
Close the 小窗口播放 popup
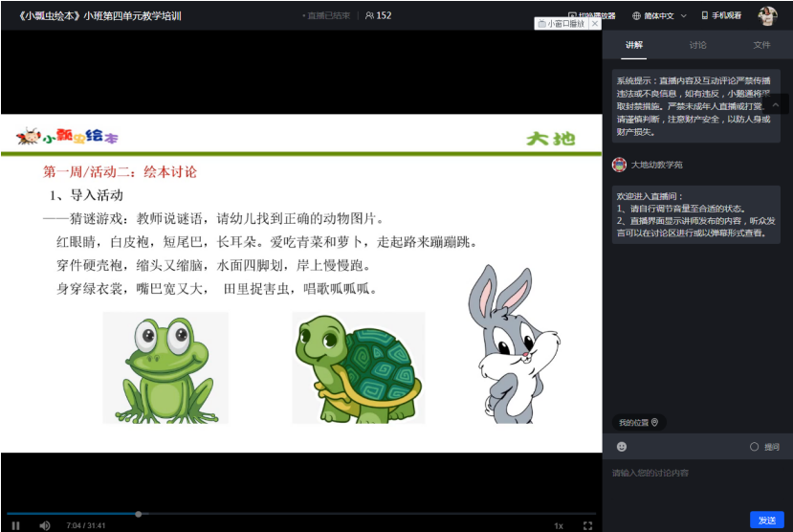(x=595, y=24)
